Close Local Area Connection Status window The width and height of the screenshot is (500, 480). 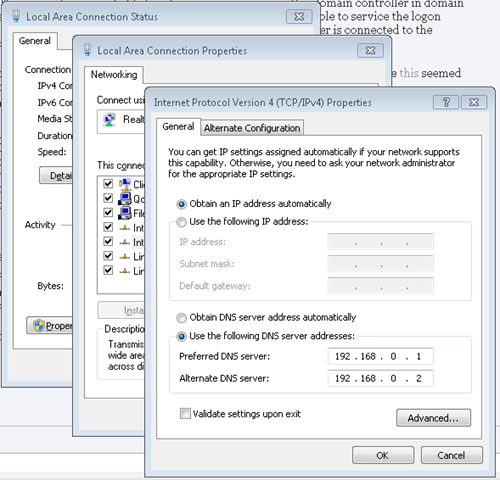pyautogui.click(x=299, y=17)
